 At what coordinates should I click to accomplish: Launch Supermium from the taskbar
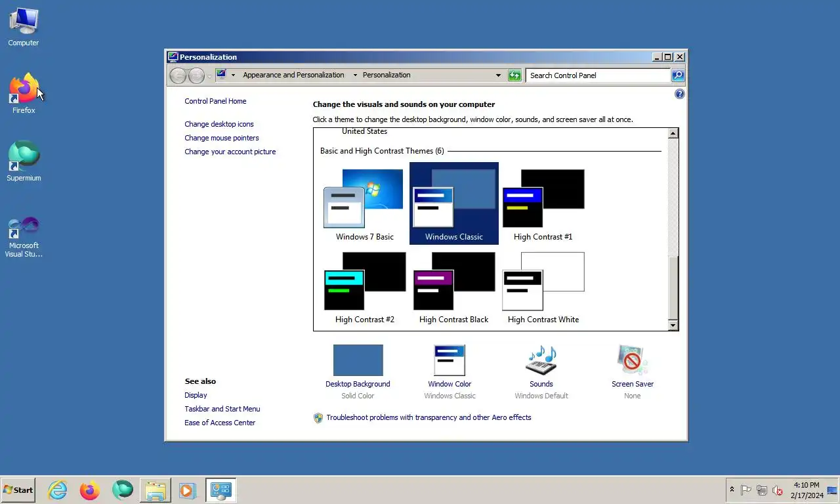click(x=122, y=490)
